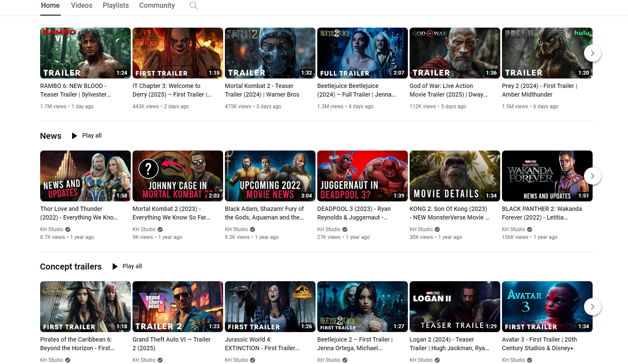Open Kong movie details thumbnail
This screenshot has width=628, height=364.
[455, 176]
